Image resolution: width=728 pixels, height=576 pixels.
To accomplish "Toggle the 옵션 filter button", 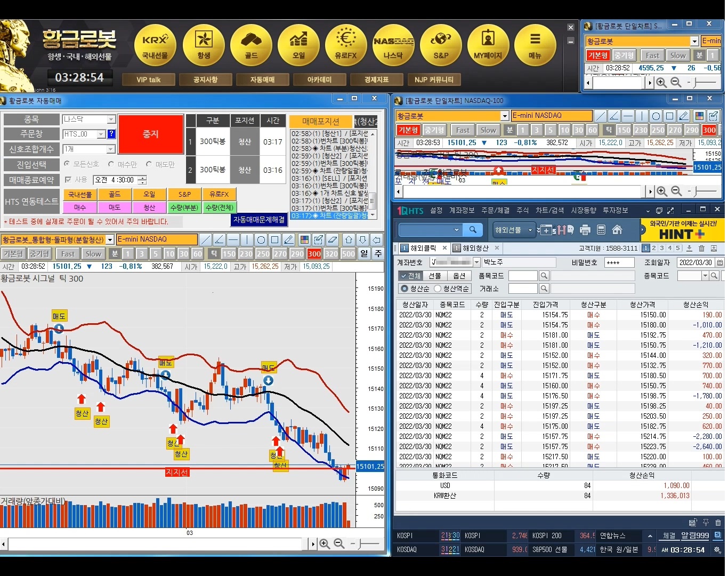I will pos(459,276).
